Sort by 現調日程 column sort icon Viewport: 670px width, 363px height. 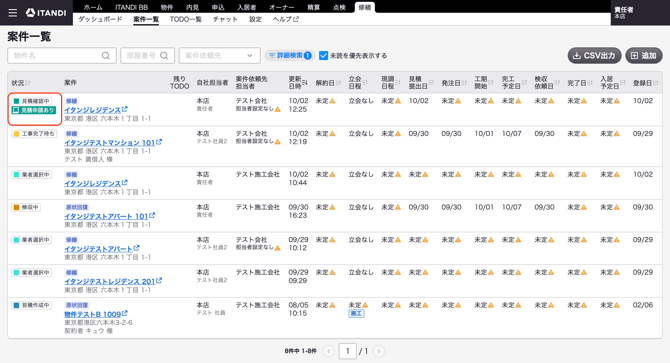pos(398,82)
